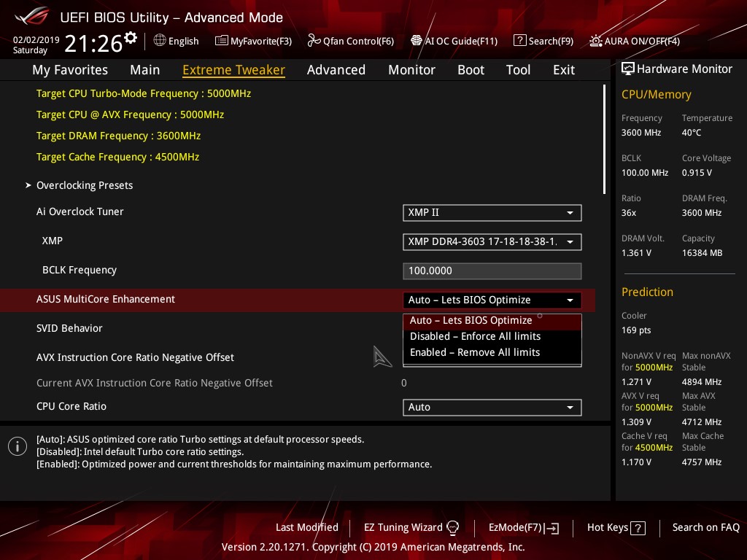Open MyFavorite(F3) list icon
The width and height of the screenshot is (747, 560).
pos(222,41)
